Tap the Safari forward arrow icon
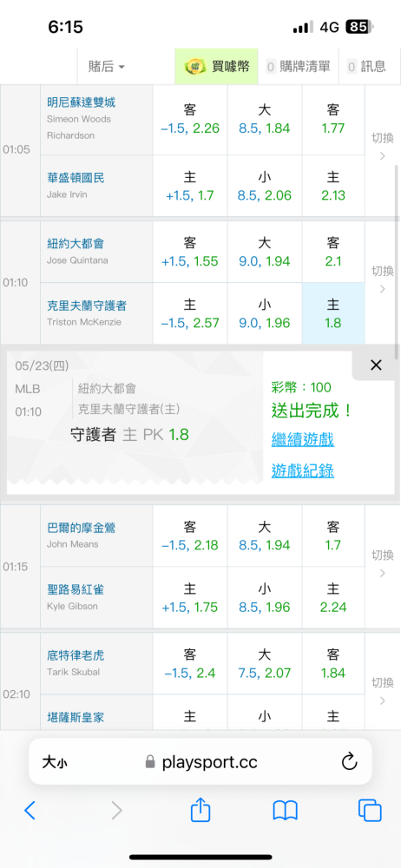 [x=116, y=811]
